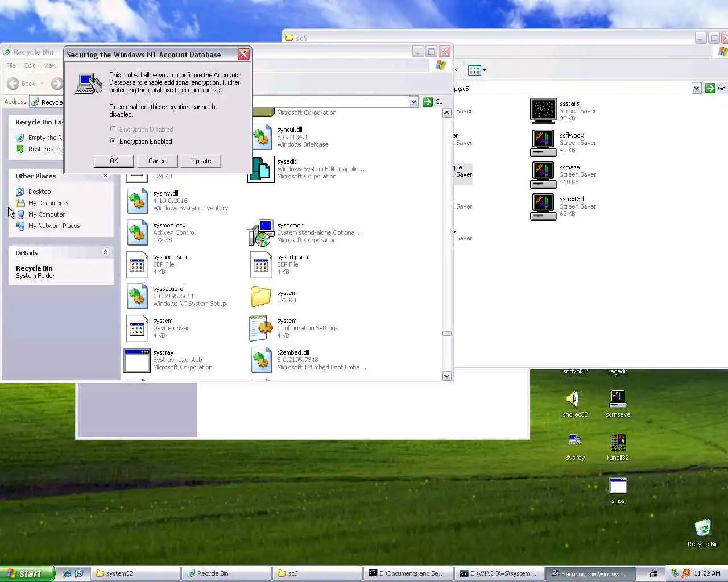Click Empty the Recycle Bin task link
Screen dimensions: 728x582
(45, 138)
